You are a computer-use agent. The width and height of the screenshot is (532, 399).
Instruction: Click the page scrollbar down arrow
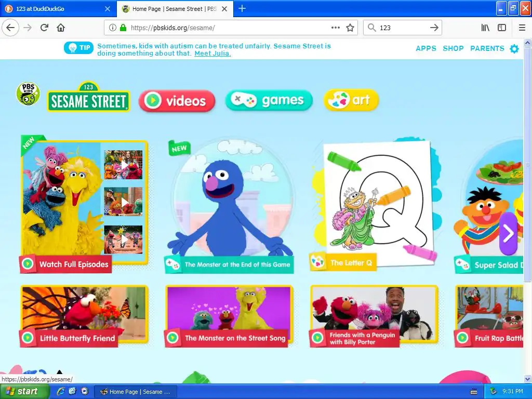(x=528, y=379)
